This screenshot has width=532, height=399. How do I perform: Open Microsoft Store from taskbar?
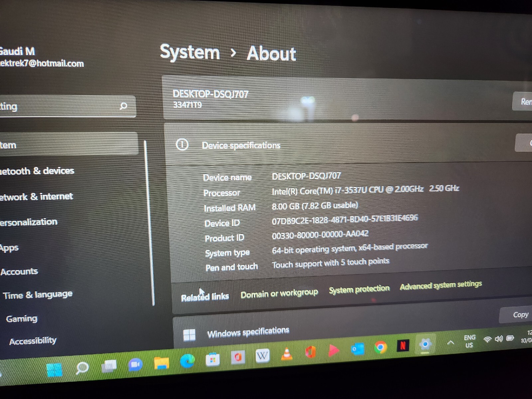pos(212,359)
